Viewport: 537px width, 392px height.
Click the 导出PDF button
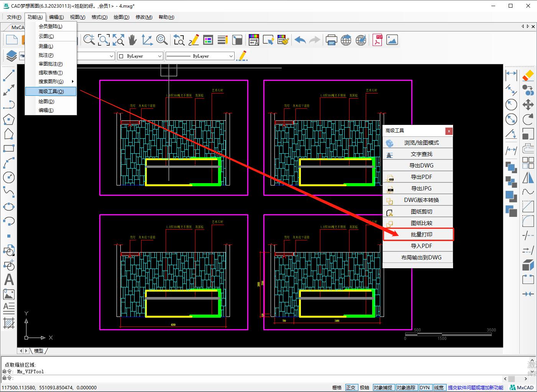418,177
